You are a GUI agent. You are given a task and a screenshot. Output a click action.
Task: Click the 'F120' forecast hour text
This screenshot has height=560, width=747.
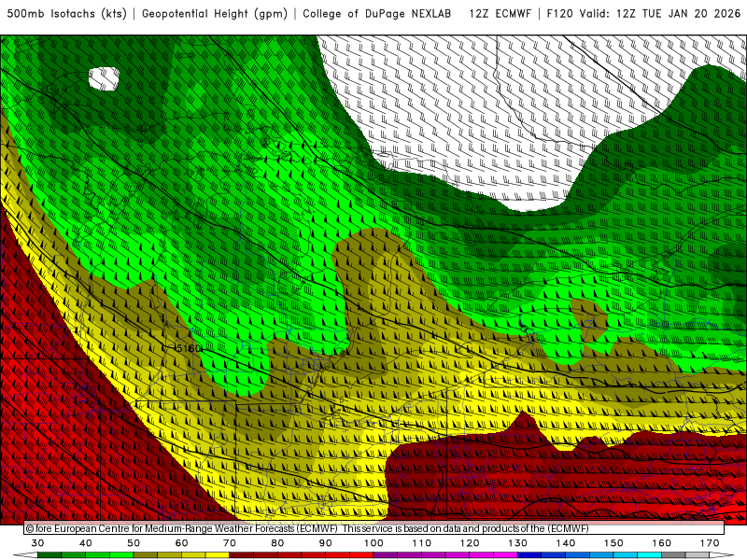coord(559,14)
